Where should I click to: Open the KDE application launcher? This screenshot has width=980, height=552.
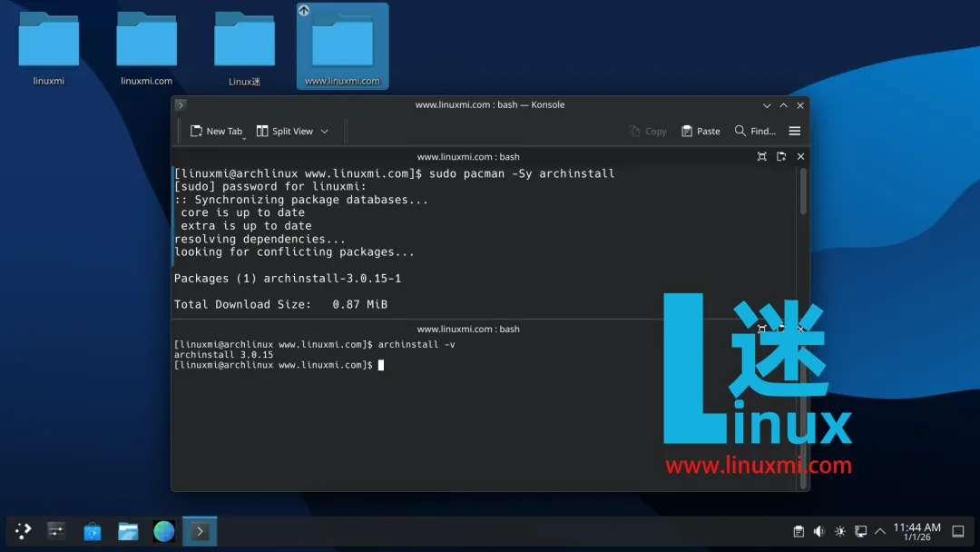[23, 531]
